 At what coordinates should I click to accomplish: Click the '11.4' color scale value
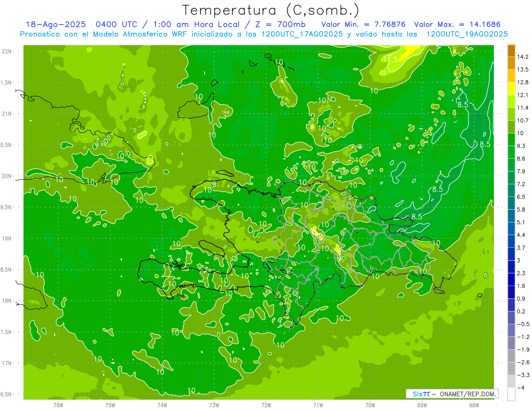tap(523, 108)
